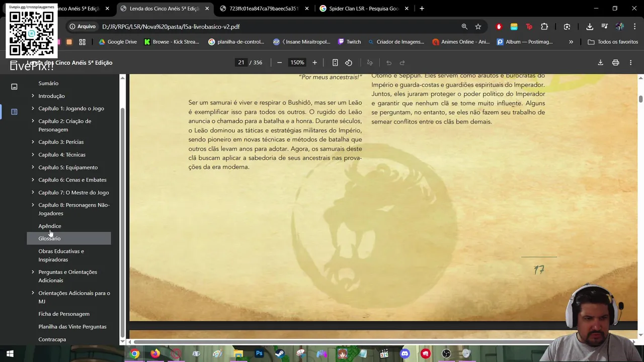
Task: Expand Capítulo 5: Equipamento chevron
Action: click(33, 167)
